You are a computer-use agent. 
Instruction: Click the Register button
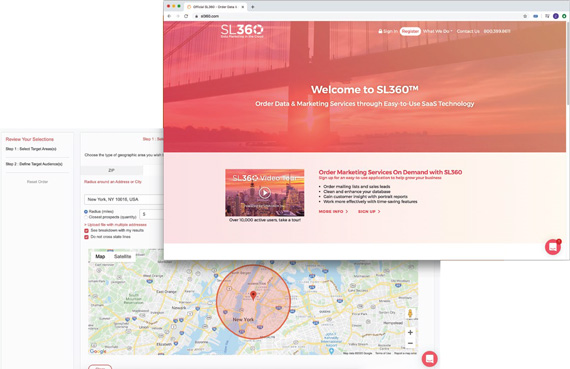[x=410, y=31]
